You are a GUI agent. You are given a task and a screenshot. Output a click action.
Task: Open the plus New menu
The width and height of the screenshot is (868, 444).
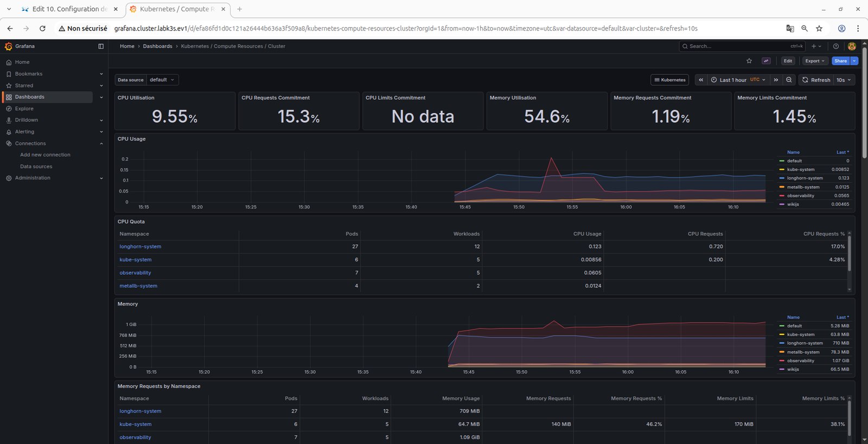pos(816,46)
